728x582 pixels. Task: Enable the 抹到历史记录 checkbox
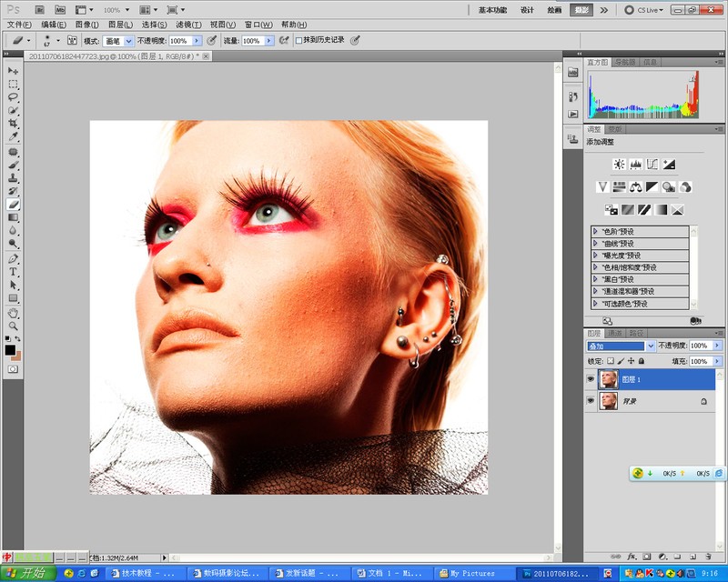297,41
